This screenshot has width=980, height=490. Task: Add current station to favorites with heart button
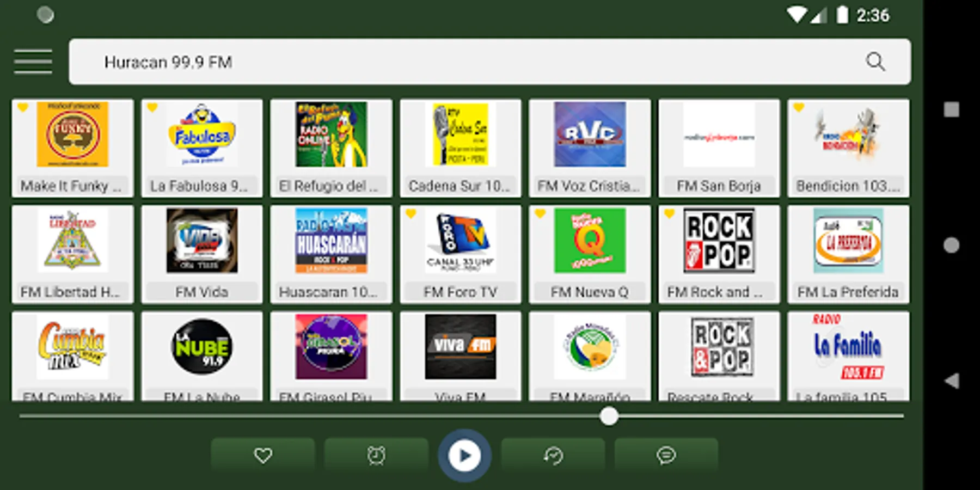(263, 455)
